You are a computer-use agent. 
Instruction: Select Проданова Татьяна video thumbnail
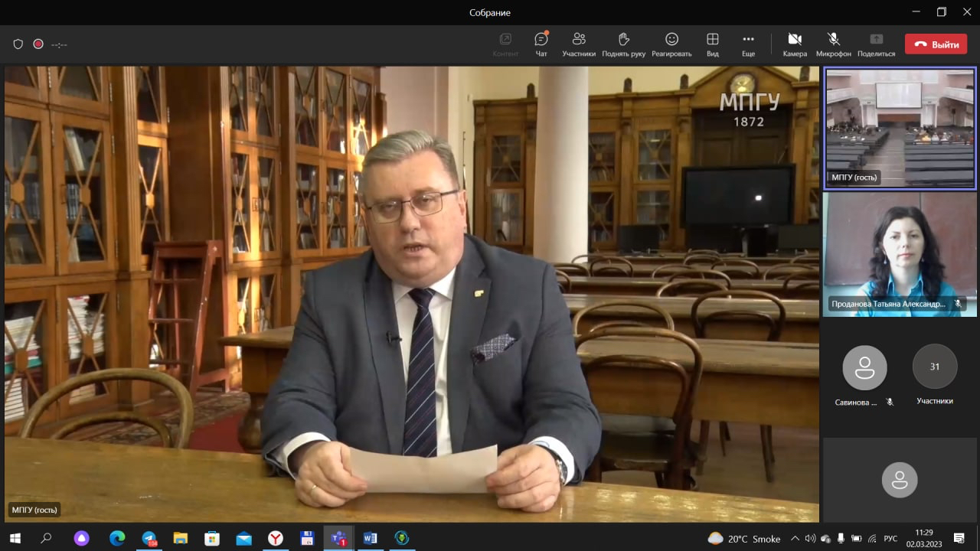pos(899,254)
